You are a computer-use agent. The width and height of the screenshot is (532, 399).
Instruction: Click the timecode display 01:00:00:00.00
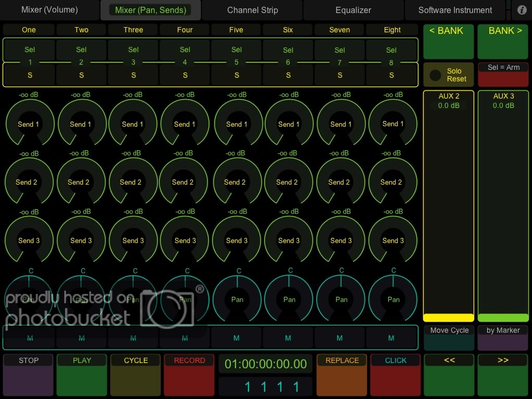(x=266, y=364)
